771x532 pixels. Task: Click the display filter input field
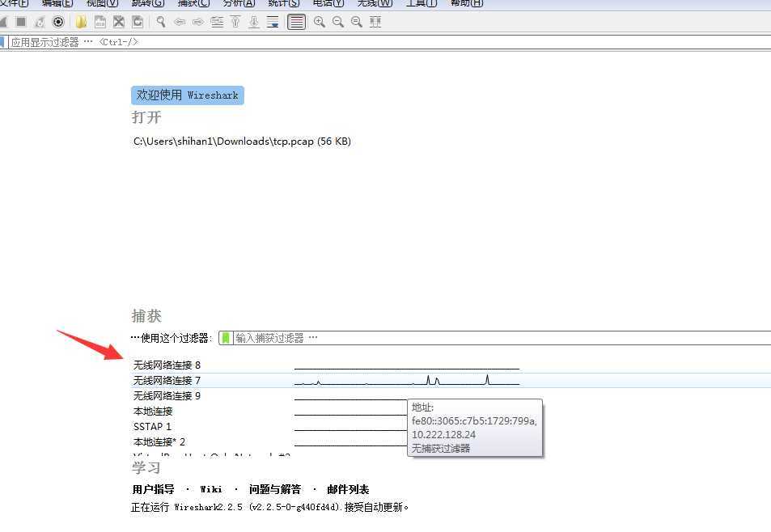click(390, 42)
